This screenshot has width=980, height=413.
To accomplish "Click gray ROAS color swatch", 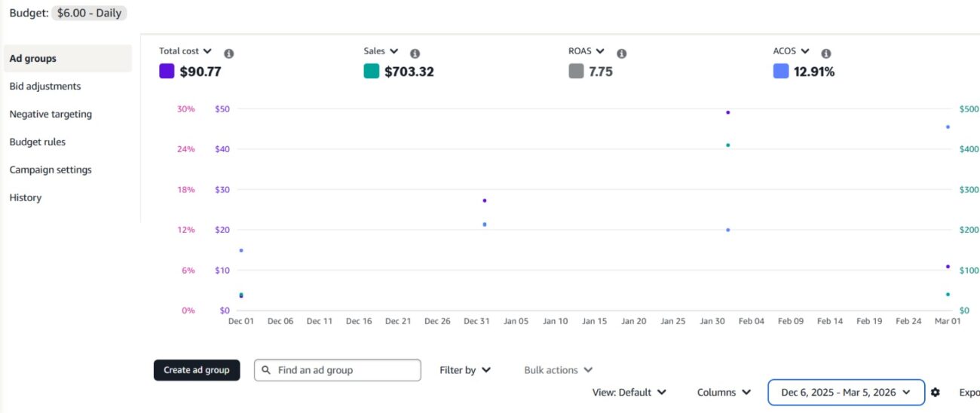I will (x=576, y=72).
